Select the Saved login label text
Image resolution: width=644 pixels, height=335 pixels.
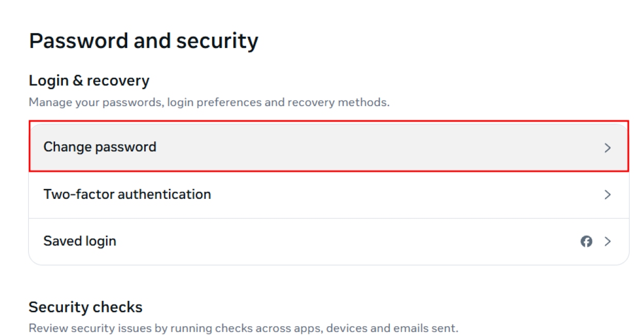80,241
